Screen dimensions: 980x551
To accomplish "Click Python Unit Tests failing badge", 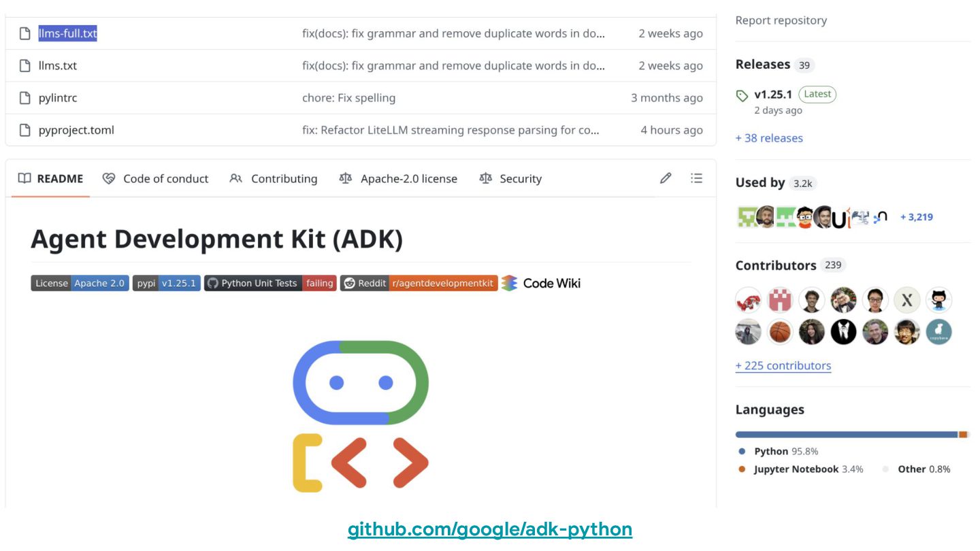I will [270, 283].
